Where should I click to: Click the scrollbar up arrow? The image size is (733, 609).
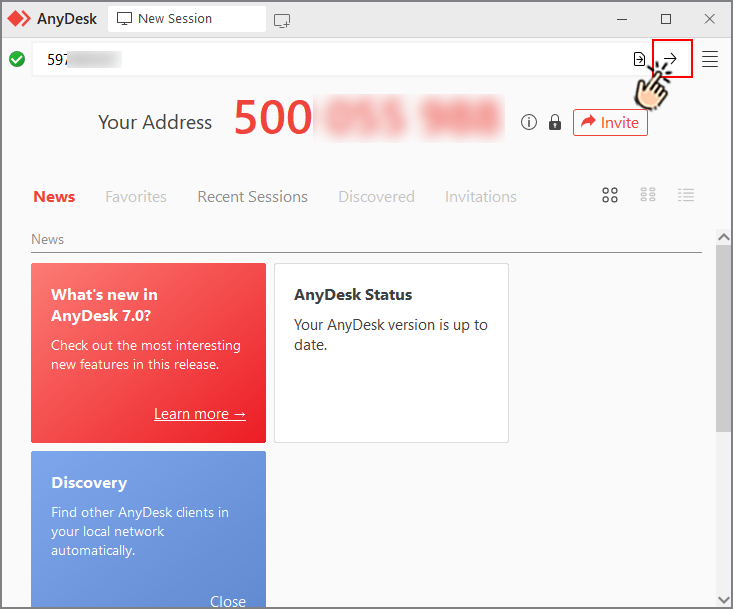[724, 237]
